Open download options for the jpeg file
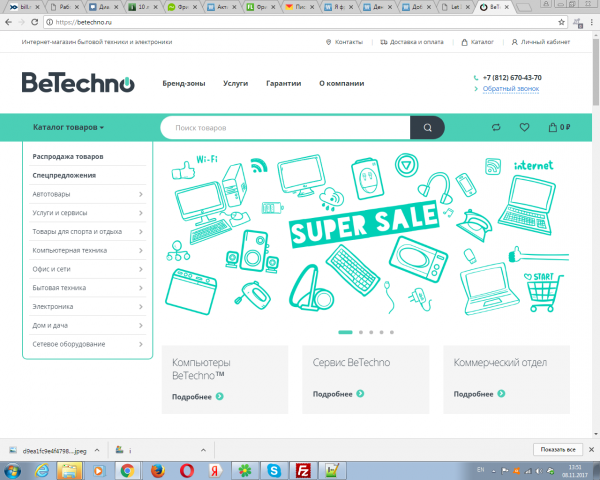The width and height of the screenshot is (600, 480). 97,450
